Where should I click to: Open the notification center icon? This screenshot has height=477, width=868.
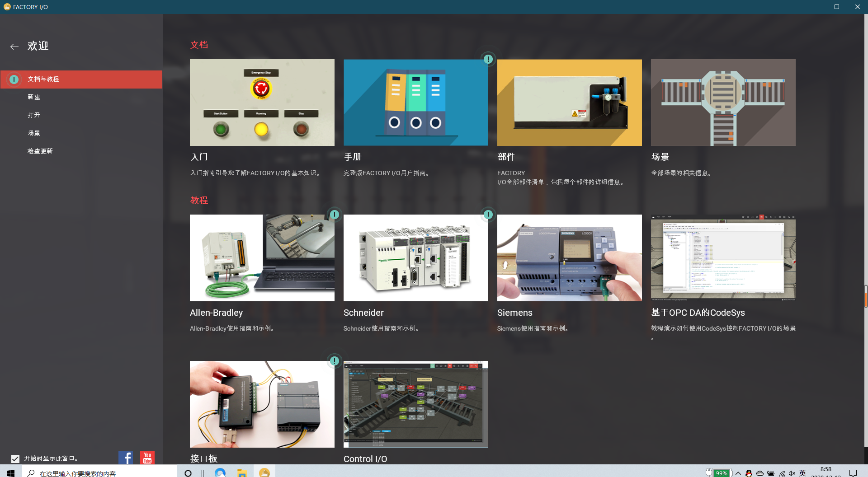[853, 473]
